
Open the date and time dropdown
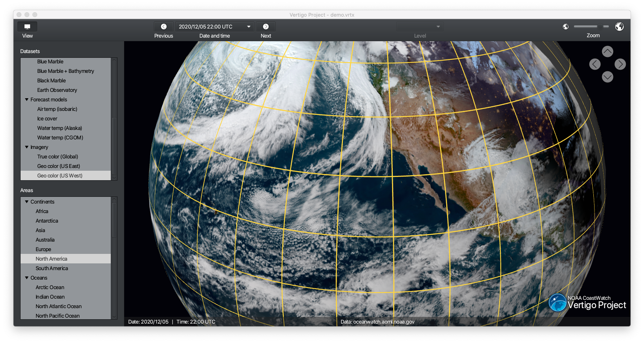[x=249, y=27]
